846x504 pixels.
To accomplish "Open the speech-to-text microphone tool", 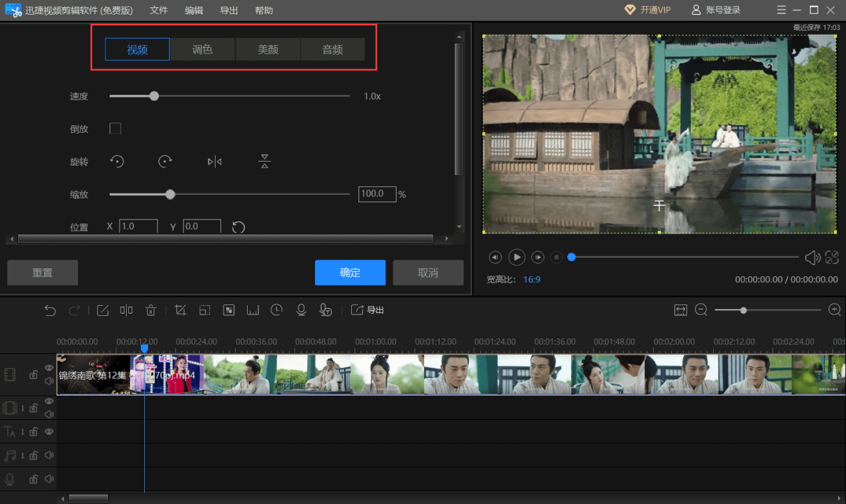I will (325, 310).
